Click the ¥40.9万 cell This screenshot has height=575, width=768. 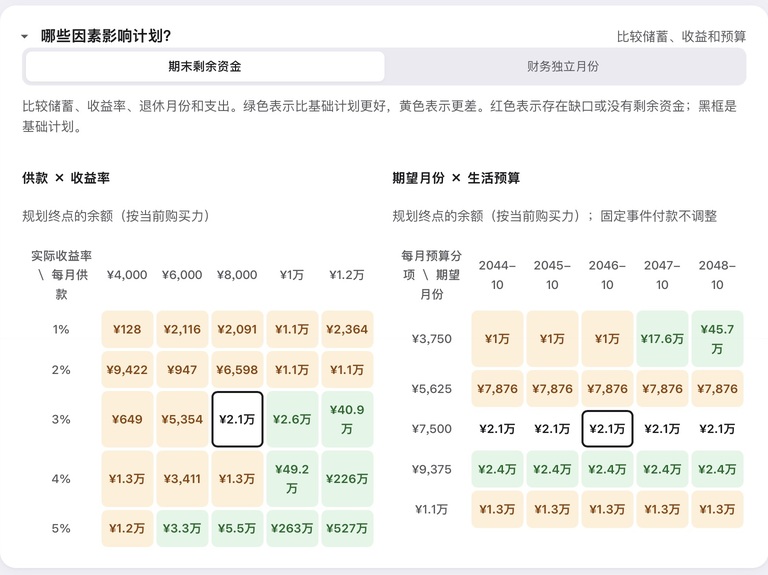(347, 419)
